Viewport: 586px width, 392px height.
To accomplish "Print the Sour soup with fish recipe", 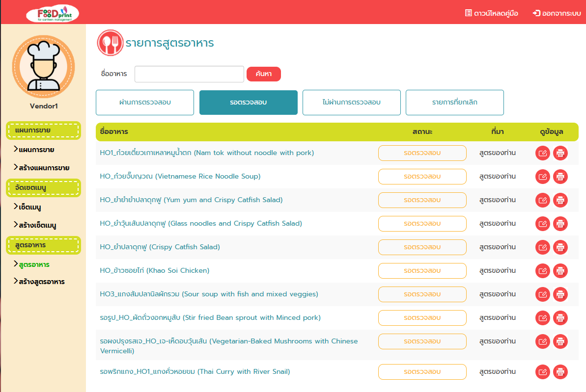I will [x=560, y=294].
